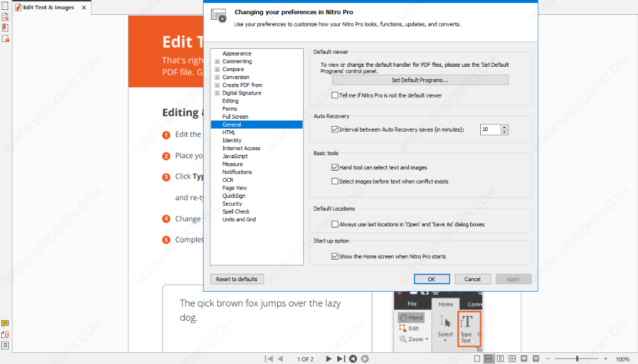Open HTML preferences
638x364 pixels.
click(229, 132)
